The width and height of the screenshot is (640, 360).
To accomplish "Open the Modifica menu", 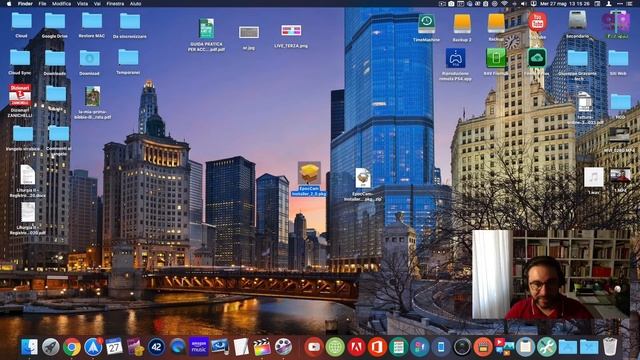I will pos(62,4).
